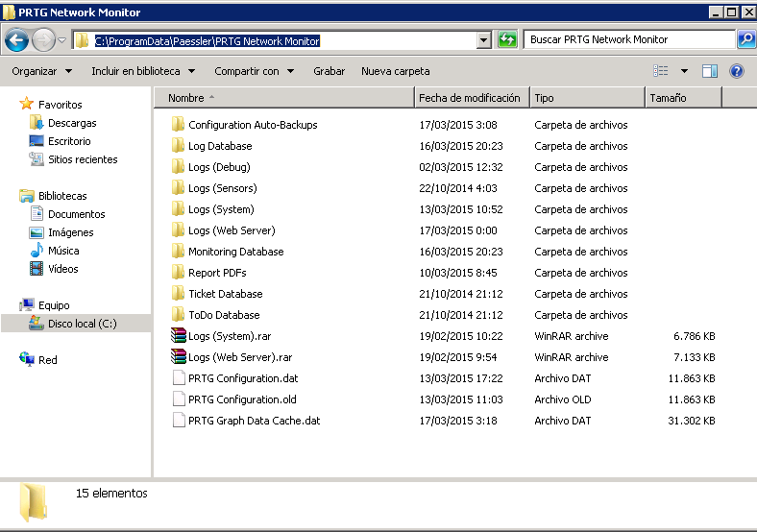The height and width of the screenshot is (532, 757).
Task: Sort by the Tamaño column header
Action: click(684, 98)
